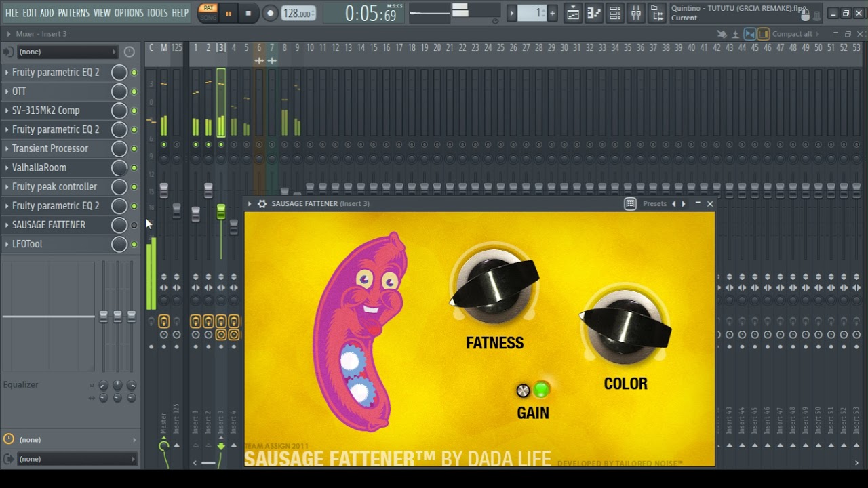Toggle the OTT slot enable LED
868x488 pixels.
tap(134, 91)
